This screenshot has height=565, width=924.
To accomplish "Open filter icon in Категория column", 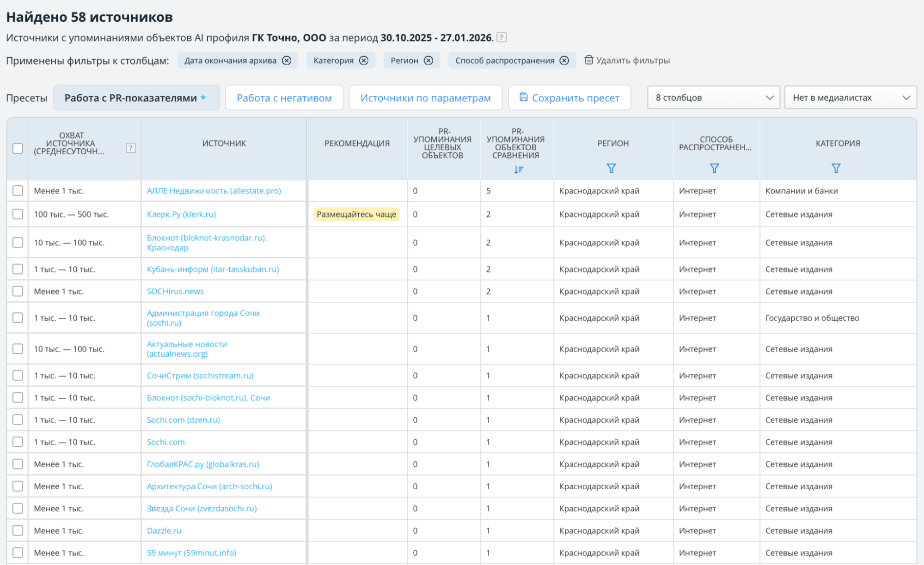I will pyautogui.click(x=836, y=168).
